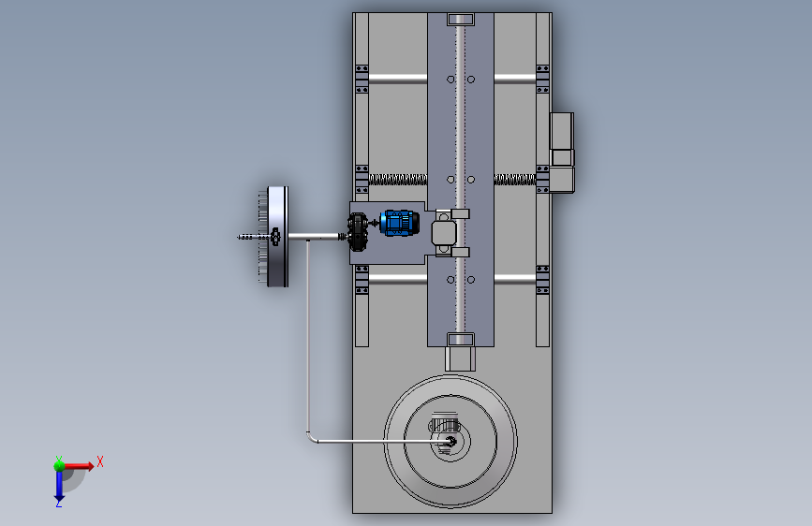Viewport: 812px width, 526px height.
Task: Select the flywheel disc left of the frame
Action: (277, 237)
